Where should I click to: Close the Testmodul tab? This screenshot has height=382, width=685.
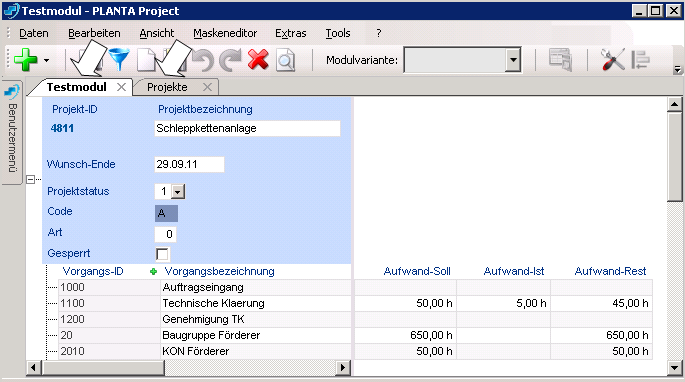[x=121, y=87]
